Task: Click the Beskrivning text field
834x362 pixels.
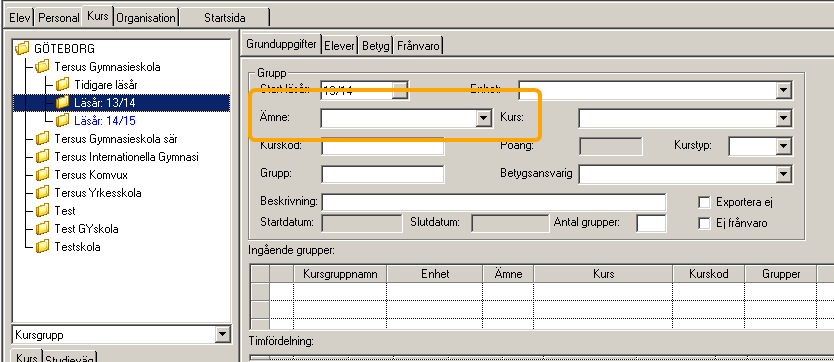Action: click(494, 203)
